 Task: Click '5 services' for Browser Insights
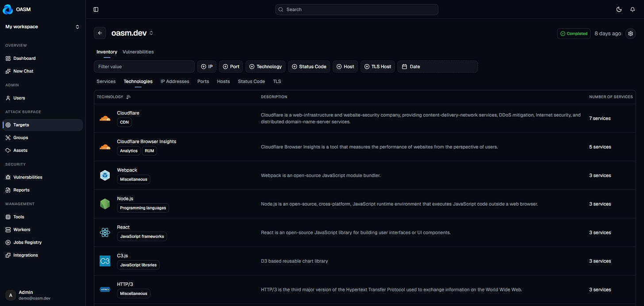tap(600, 147)
